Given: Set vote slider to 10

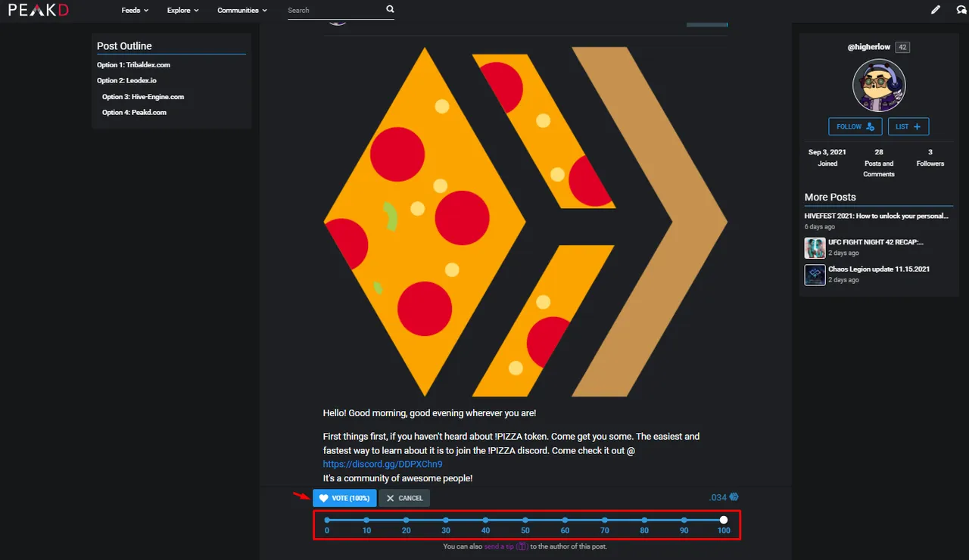Looking at the screenshot, I should 366,520.
